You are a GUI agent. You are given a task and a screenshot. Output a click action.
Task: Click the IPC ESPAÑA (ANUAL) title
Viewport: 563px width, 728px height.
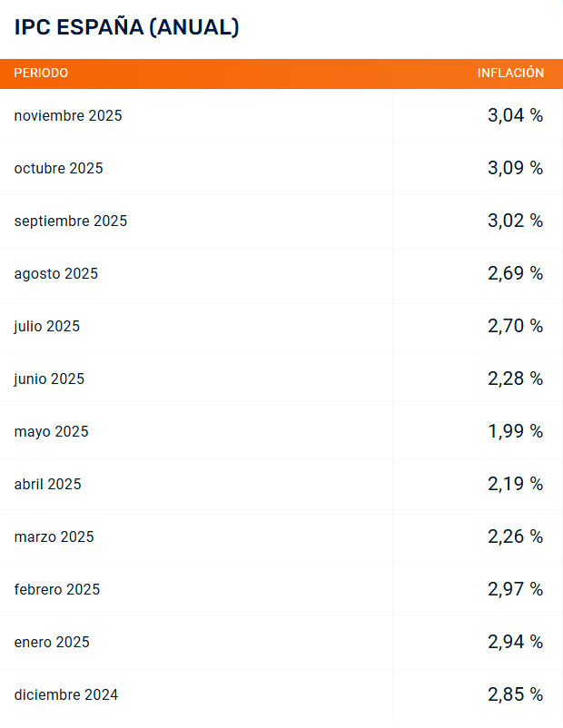127,28
